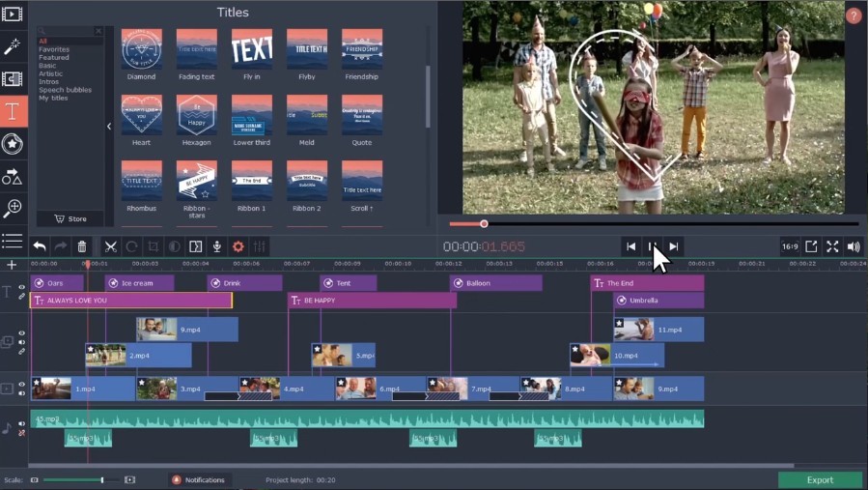Click the zoom-in scale icon
Screen dimensions: 868x490
[130, 480]
